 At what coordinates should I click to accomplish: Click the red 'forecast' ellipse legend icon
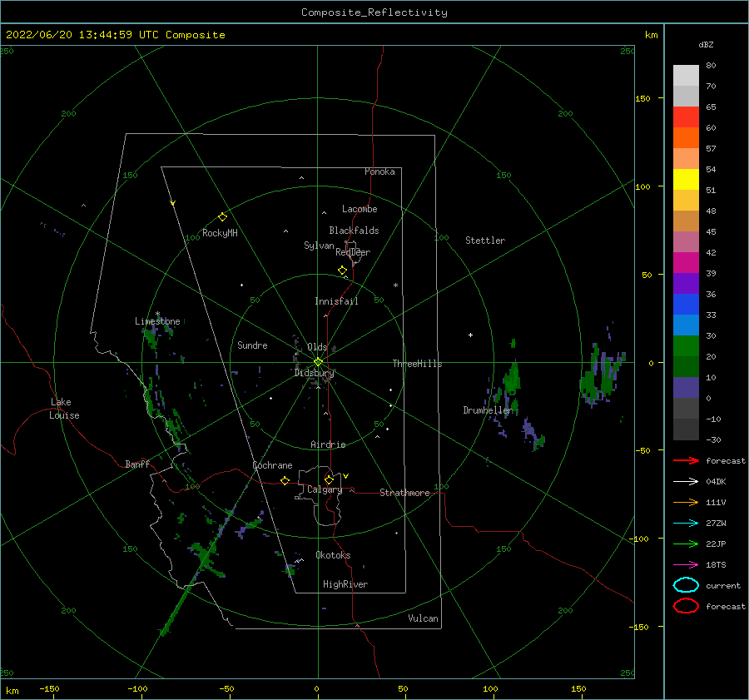tap(686, 606)
